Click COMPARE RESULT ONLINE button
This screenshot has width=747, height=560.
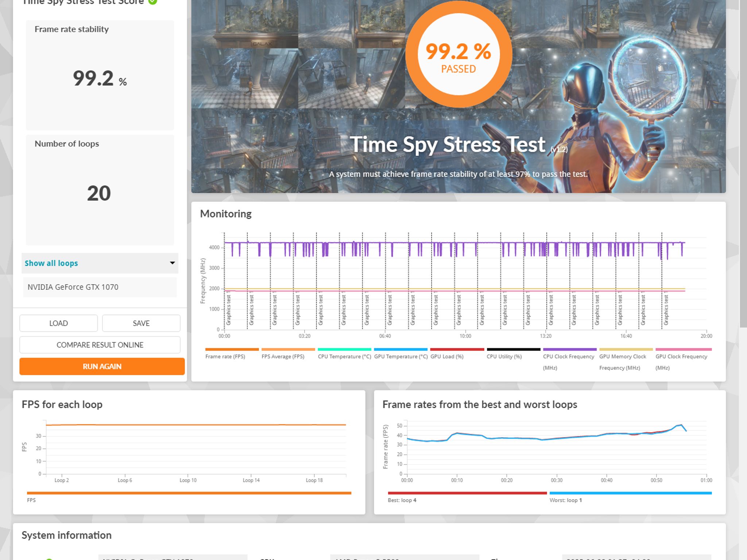[x=100, y=345]
